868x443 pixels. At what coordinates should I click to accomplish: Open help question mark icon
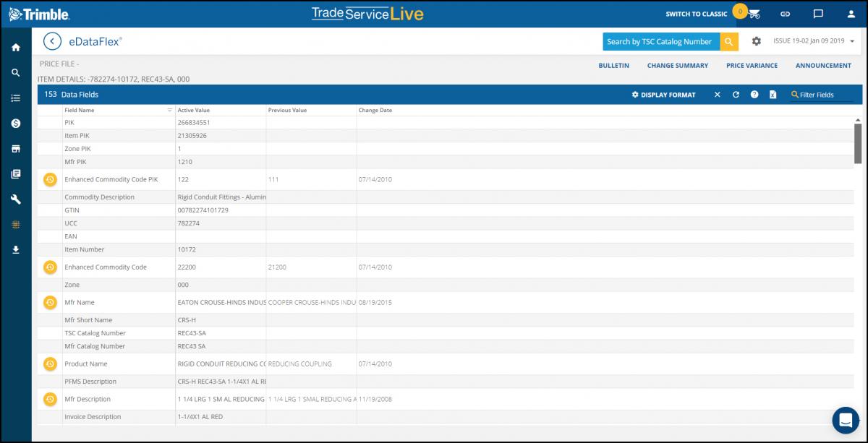754,95
